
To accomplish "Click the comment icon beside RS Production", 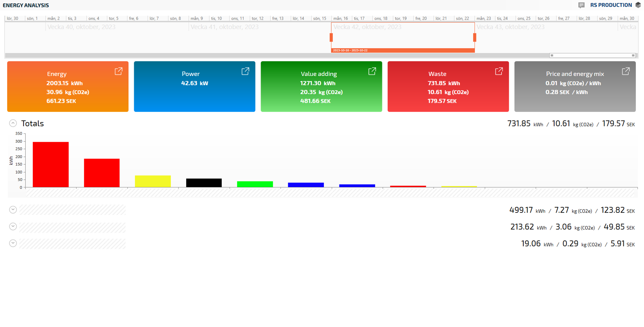I will pos(581,5).
